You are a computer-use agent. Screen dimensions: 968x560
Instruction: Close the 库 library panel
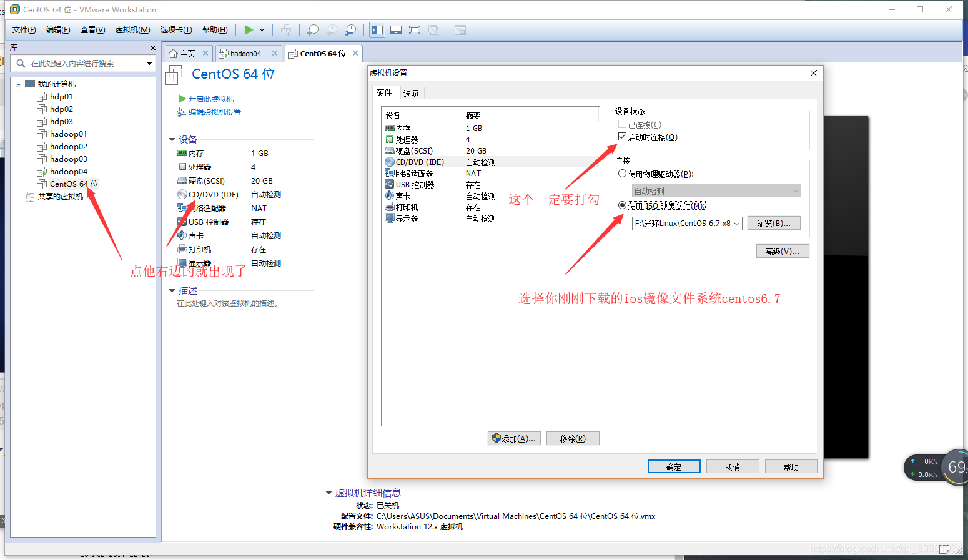coord(152,47)
